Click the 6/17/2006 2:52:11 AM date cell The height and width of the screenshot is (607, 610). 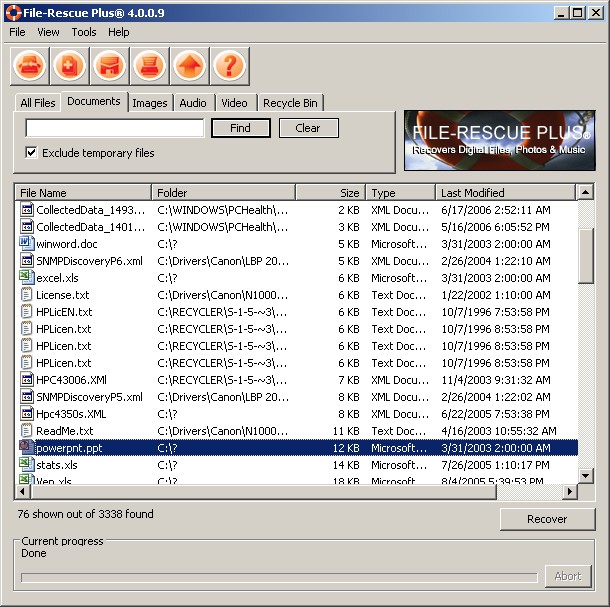tap(496, 210)
